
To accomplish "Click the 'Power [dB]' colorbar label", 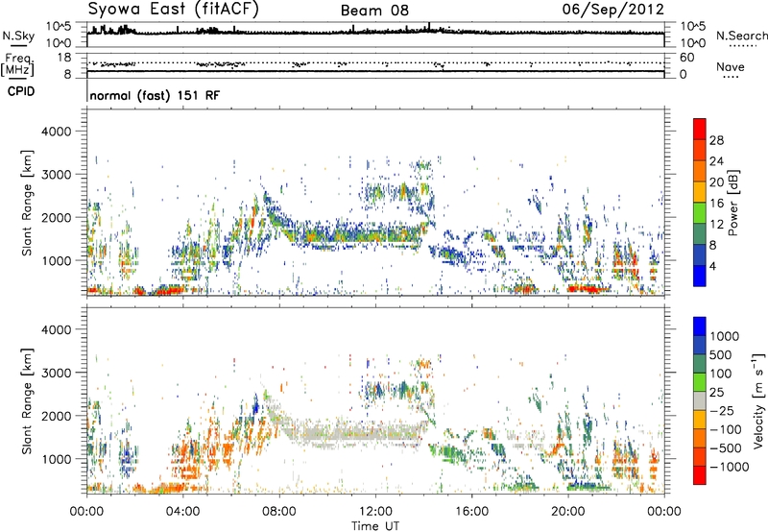I will [x=733, y=203].
